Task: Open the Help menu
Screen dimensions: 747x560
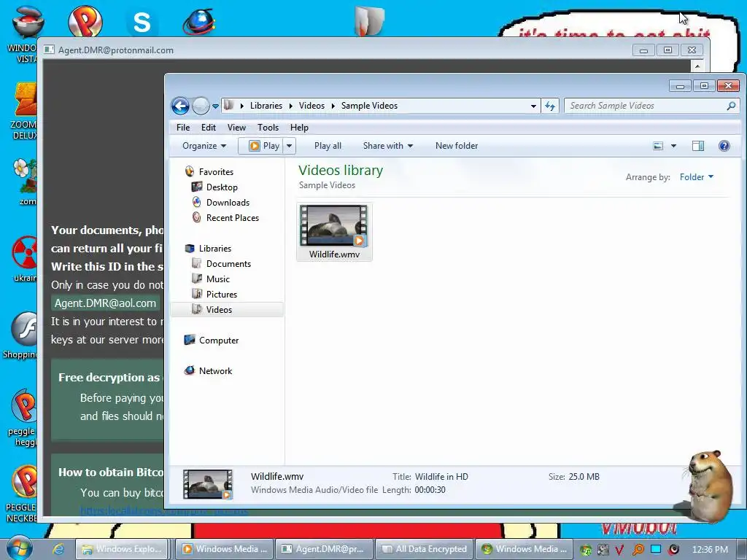Action: coord(299,128)
